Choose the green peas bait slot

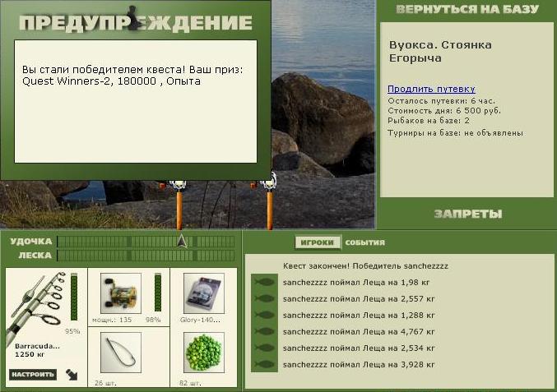coord(204,353)
